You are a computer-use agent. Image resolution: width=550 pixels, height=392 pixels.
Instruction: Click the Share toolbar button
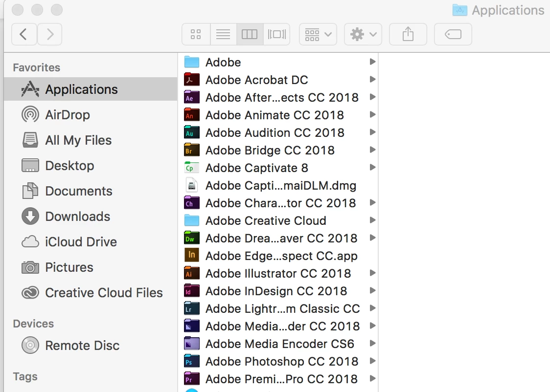click(408, 34)
